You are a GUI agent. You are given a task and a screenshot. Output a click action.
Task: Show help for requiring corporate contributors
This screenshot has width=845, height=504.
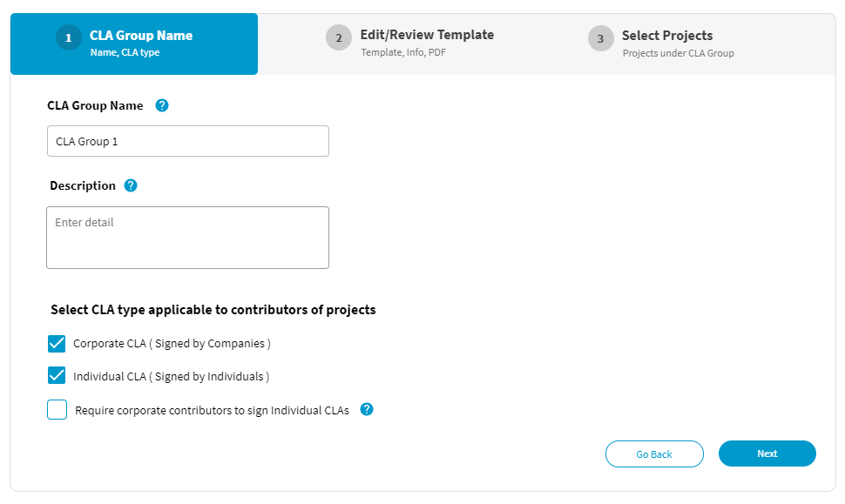click(367, 409)
